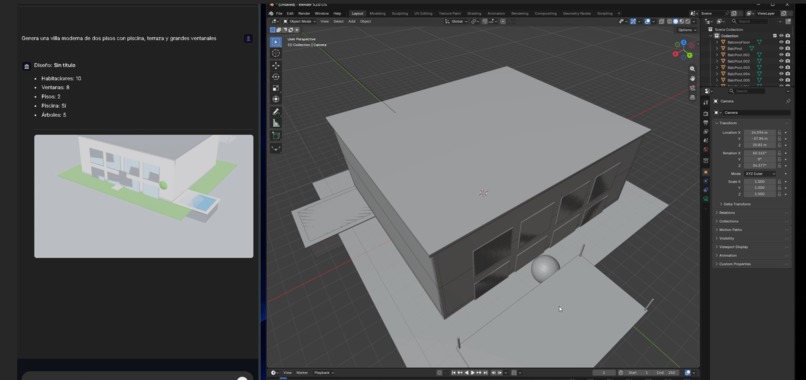Expand the BalconyFloor tree item
Viewport: 806px width, 380px height.
point(717,42)
